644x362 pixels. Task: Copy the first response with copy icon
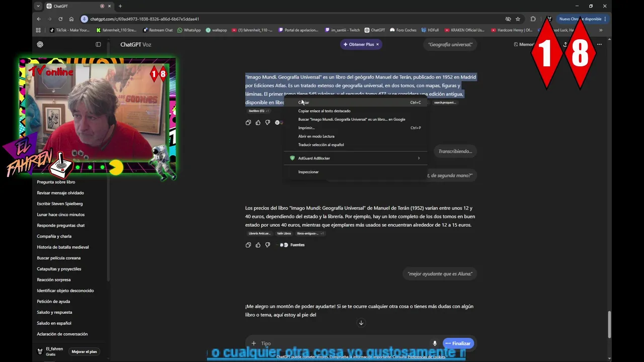(x=248, y=123)
